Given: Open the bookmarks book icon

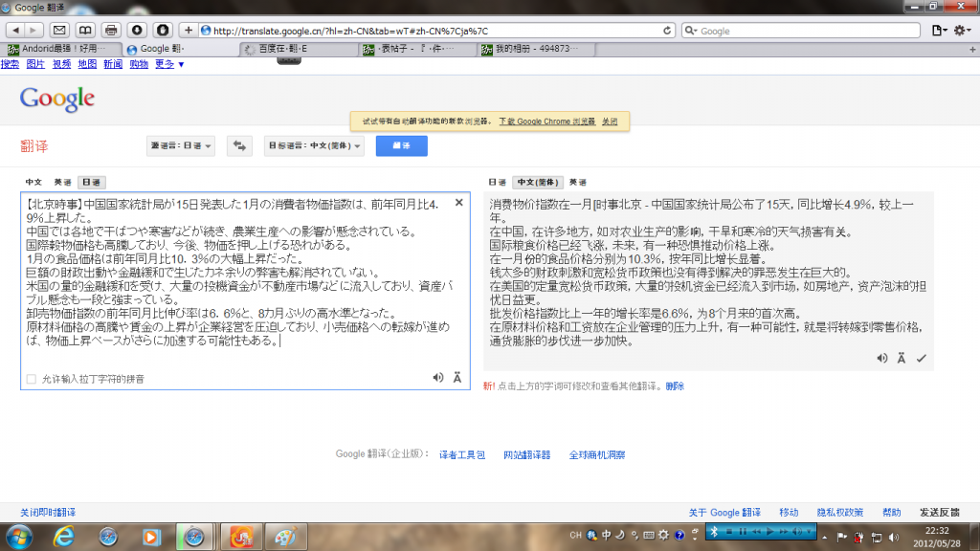Looking at the screenshot, I should 85,30.
